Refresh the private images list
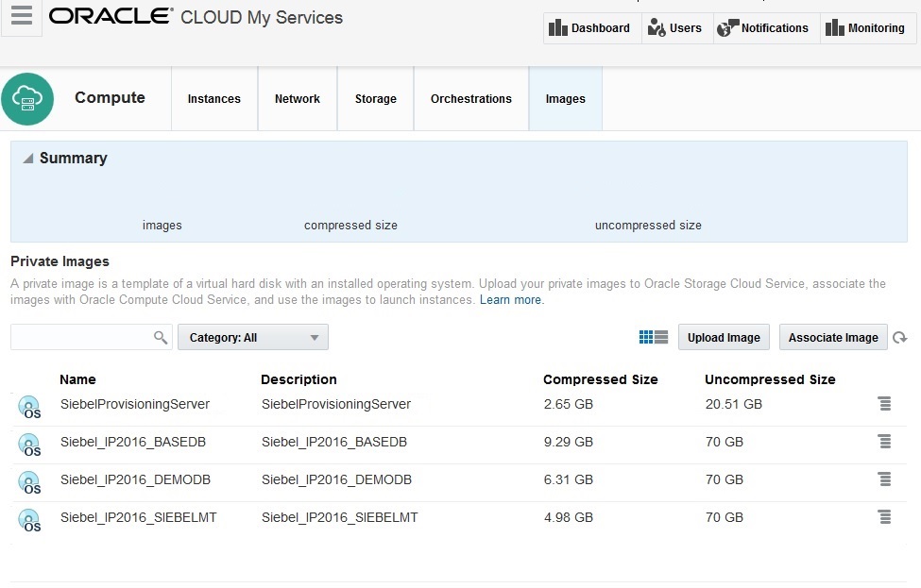This screenshot has height=588, width=921. click(x=900, y=337)
